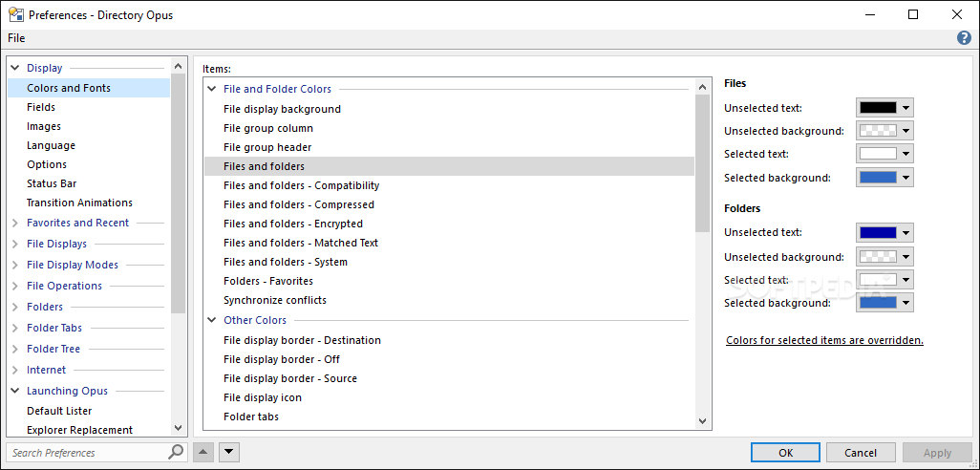Select Colors and Fonts page

89,88
